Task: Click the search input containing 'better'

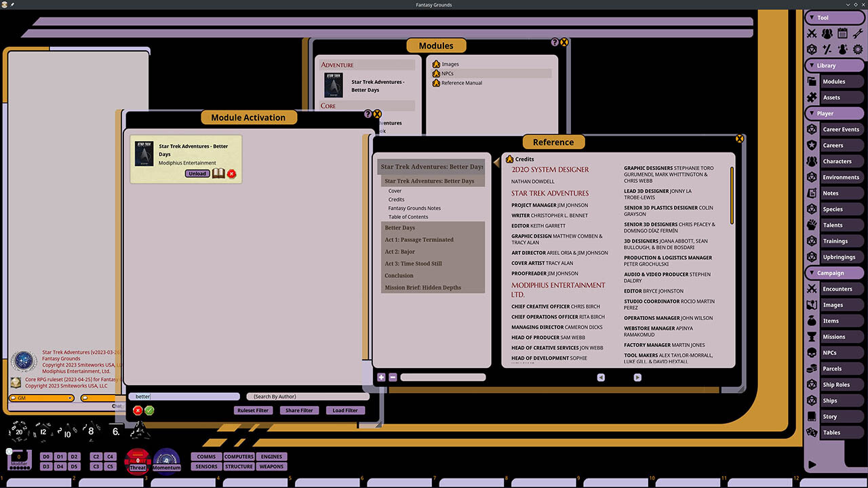Action: coord(183,396)
